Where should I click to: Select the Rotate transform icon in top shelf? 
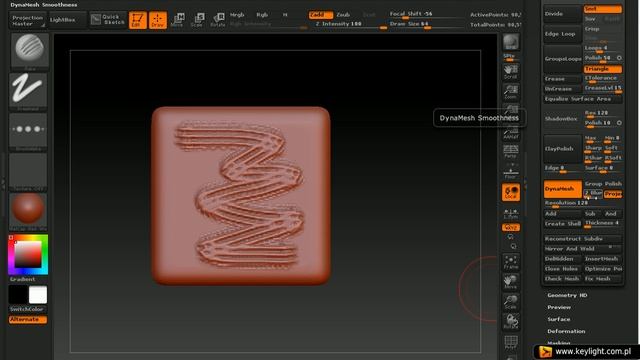click(x=218, y=20)
